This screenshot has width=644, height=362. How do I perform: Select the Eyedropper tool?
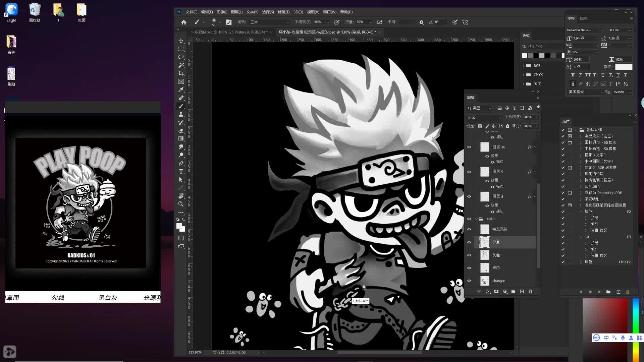click(181, 90)
